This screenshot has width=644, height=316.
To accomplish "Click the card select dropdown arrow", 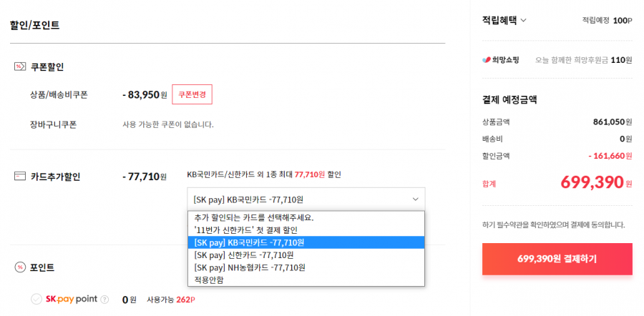I will (415, 199).
